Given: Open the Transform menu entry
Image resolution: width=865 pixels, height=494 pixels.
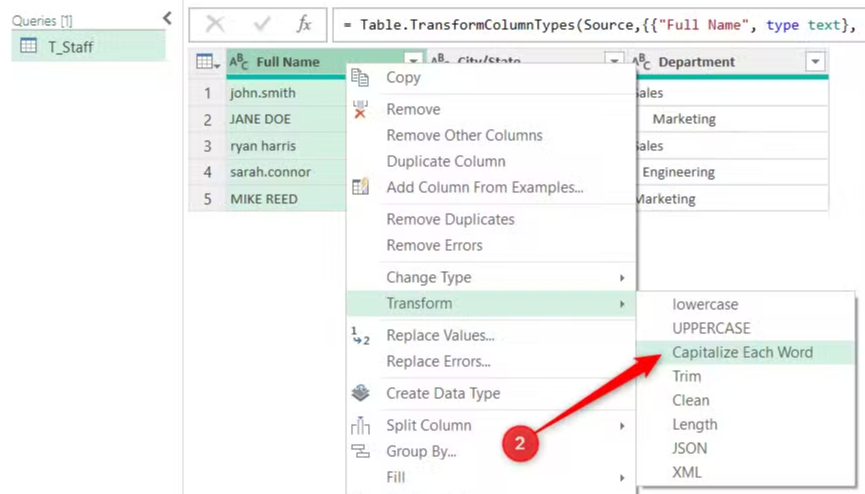Looking at the screenshot, I should click(x=491, y=304).
